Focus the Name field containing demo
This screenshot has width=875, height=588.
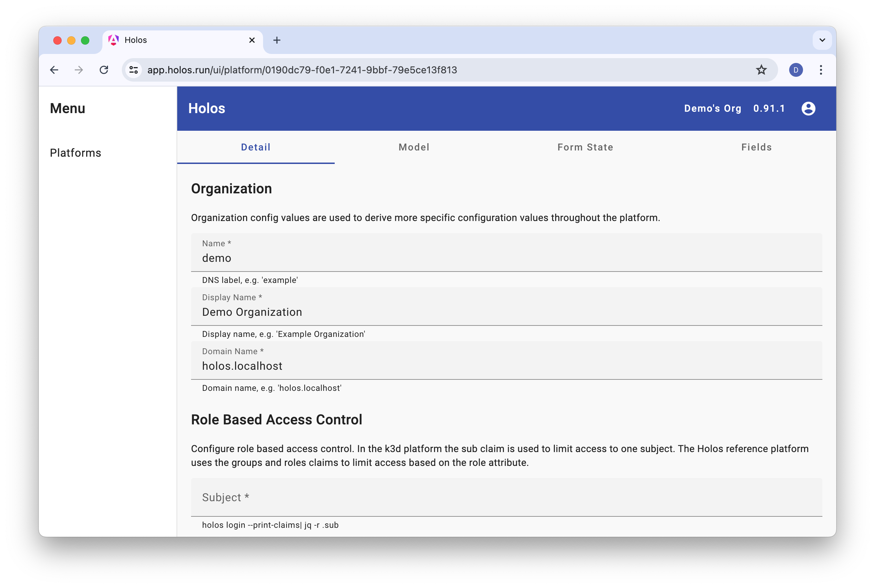[506, 252]
